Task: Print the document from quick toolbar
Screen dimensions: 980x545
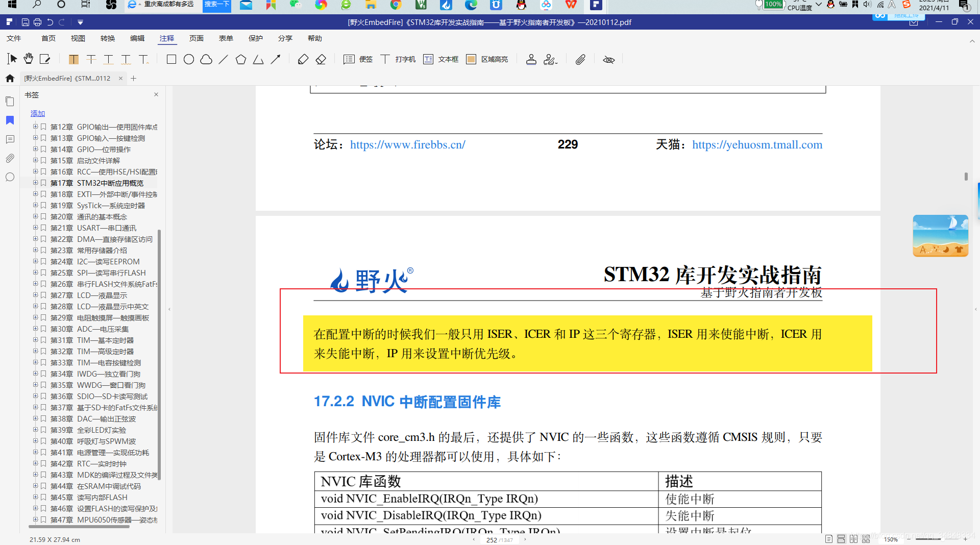Action: click(x=37, y=22)
